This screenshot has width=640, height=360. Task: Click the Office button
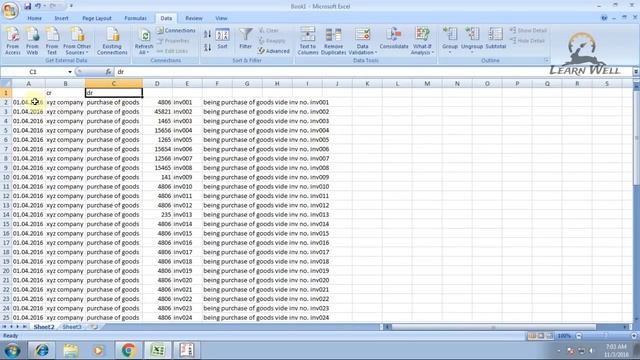pyautogui.click(x=10, y=10)
